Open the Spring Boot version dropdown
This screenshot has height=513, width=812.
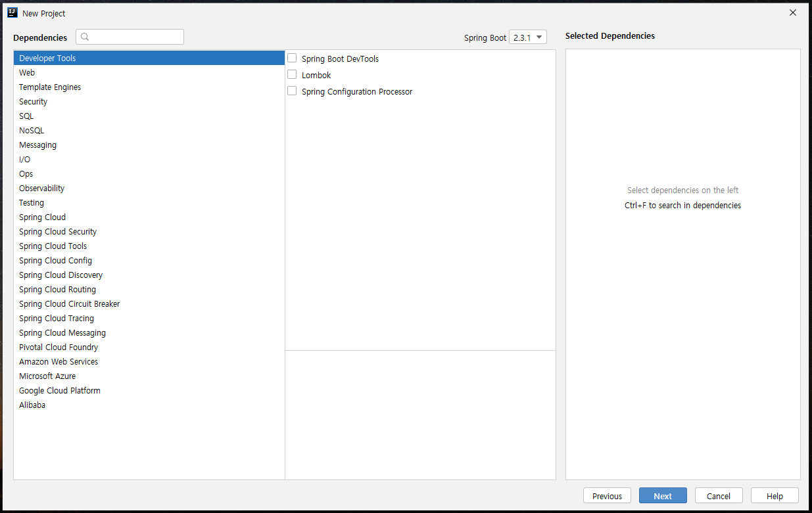[x=528, y=37]
